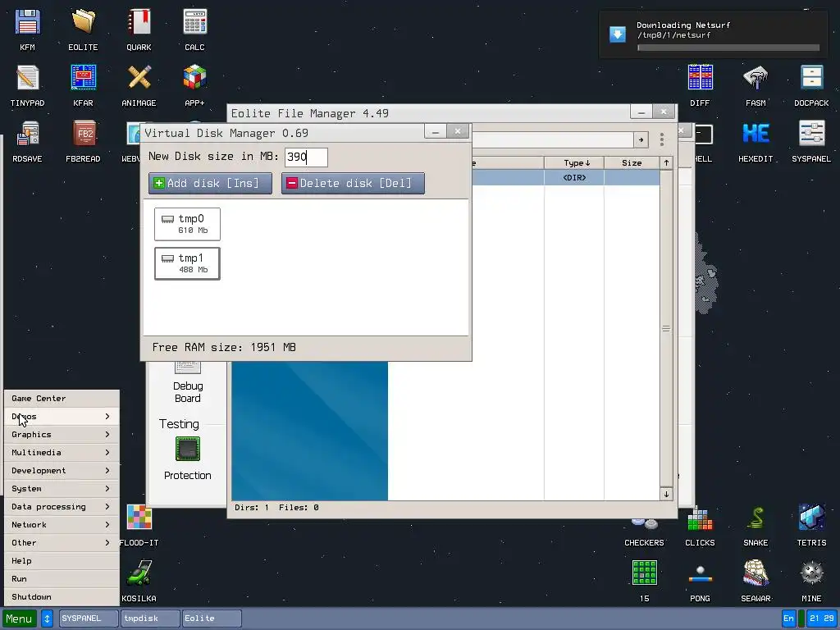Expand the Development submenu

click(x=62, y=470)
